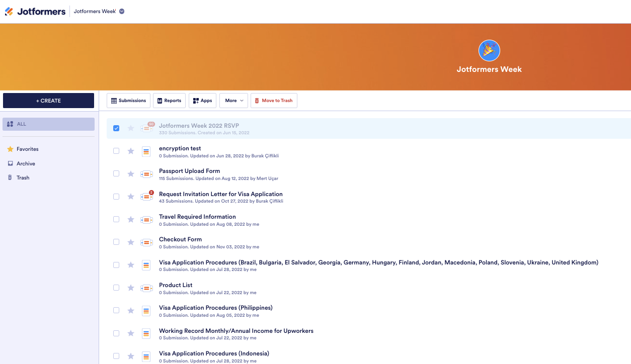Open Working Record Monthly/Annual Income for Upworkers
Viewport: 631px width, 364px height.
click(x=236, y=331)
